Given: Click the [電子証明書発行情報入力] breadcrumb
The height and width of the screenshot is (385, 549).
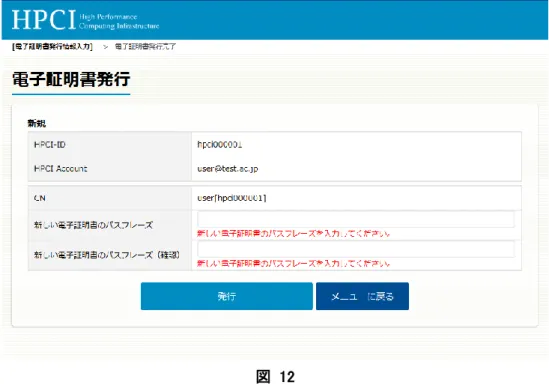Looking at the screenshot, I should tap(53, 47).
